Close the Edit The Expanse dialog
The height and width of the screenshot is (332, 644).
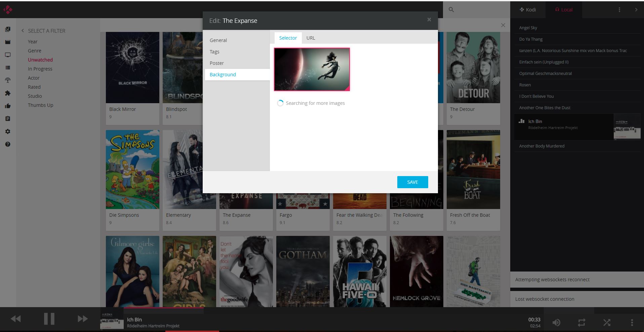pyautogui.click(x=429, y=20)
